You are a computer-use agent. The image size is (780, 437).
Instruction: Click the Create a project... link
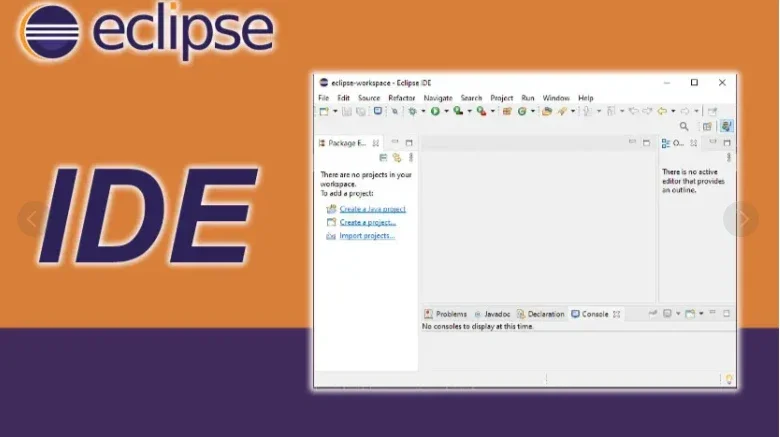tap(368, 222)
